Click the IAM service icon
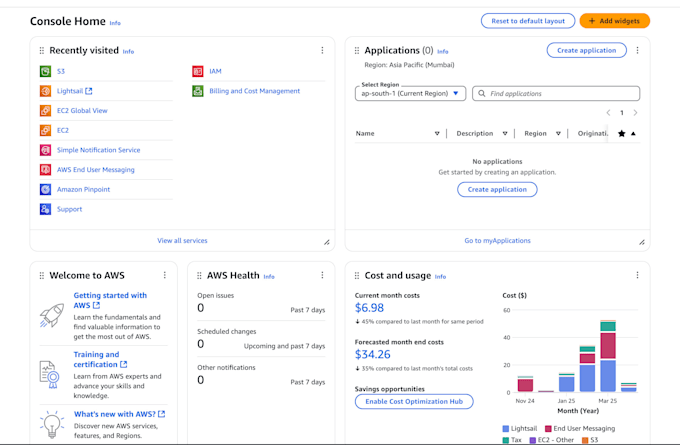 (198, 71)
